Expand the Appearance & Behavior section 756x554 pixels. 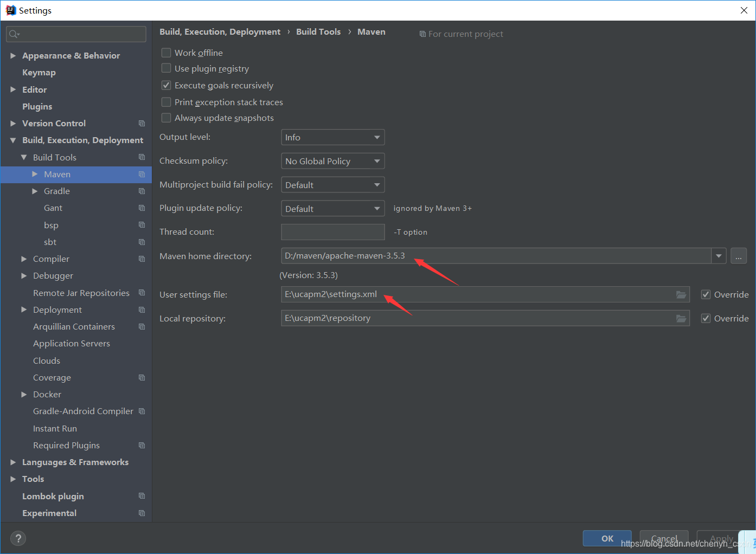point(13,56)
